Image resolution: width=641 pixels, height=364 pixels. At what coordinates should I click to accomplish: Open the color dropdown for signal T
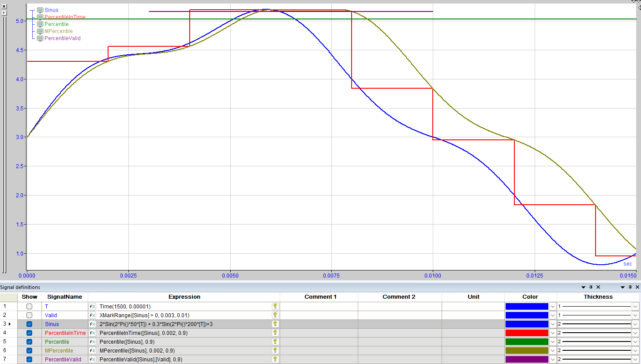click(x=552, y=306)
